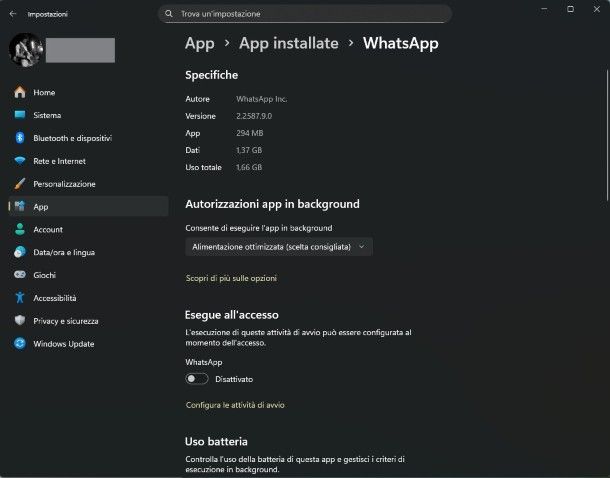This screenshot has height=478, width=610.
Task: Open Personalizzazione section
Action: tap(89, 184)
